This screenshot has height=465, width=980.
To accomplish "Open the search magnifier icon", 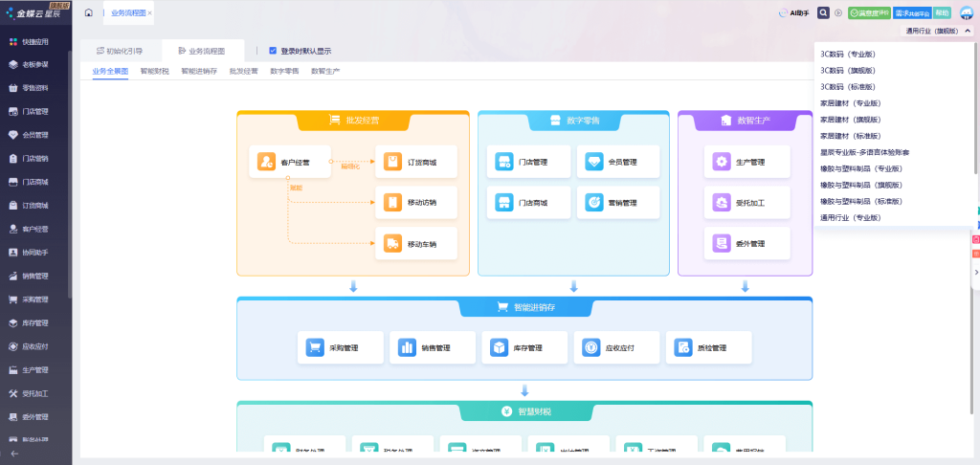I will pyautogui.click(x=824, y=12).
